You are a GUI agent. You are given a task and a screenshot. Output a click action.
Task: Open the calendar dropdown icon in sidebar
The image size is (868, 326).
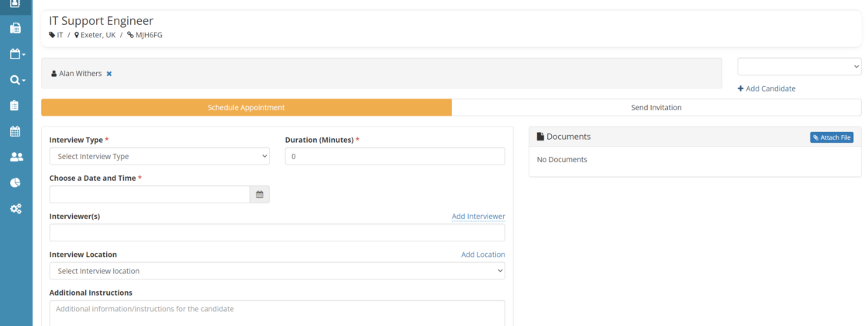[x=15, y=54]
